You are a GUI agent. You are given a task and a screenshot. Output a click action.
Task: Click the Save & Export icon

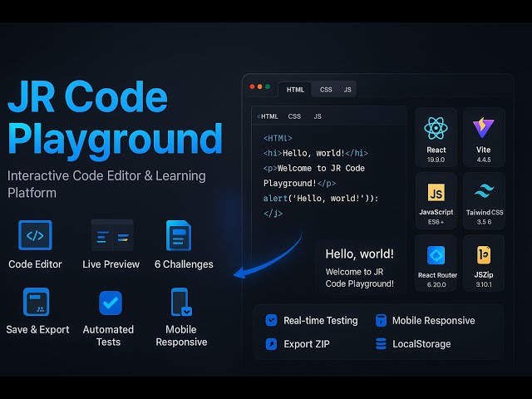pos(36,302)
